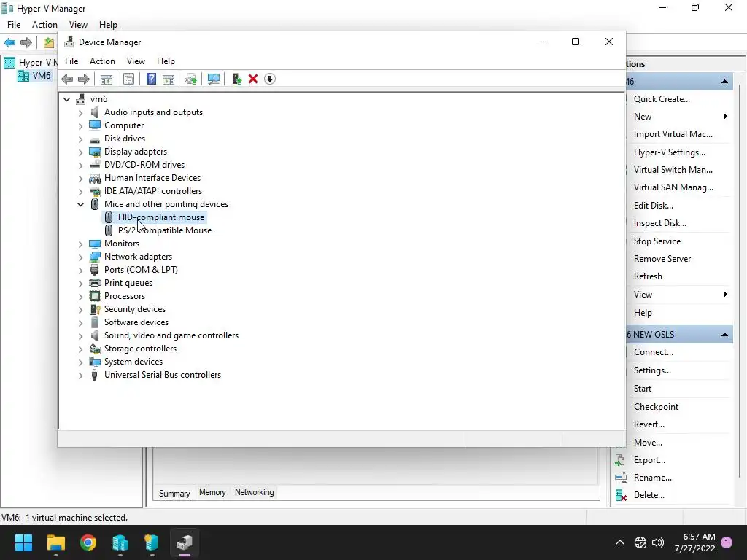
Task: Click Start action for the VM
Action: coord(642,389)
